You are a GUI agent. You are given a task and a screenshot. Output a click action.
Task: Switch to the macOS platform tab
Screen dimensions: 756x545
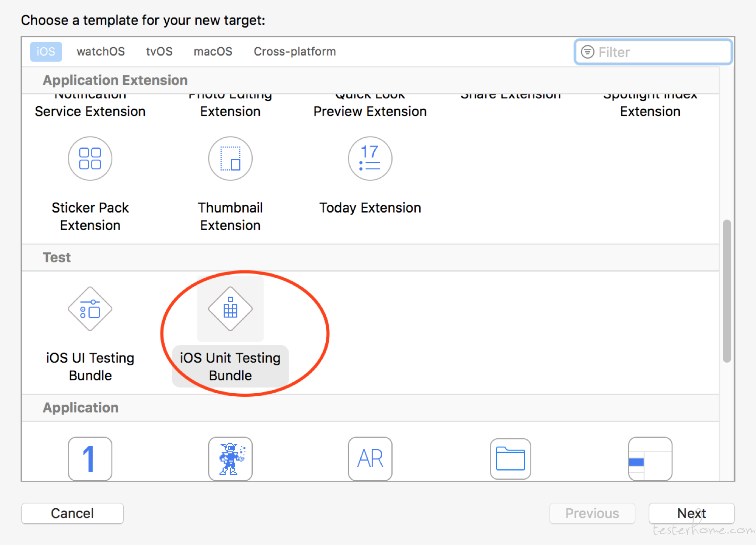(x=213, y=52)
